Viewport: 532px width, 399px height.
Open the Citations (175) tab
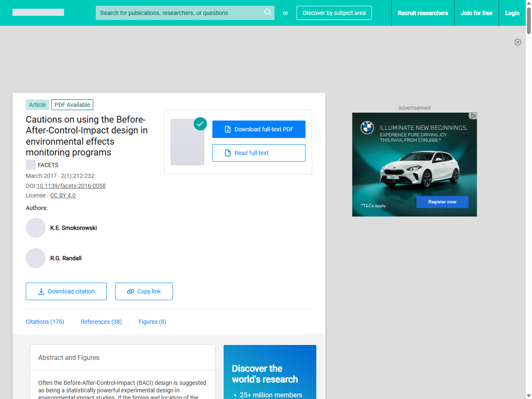45,322
